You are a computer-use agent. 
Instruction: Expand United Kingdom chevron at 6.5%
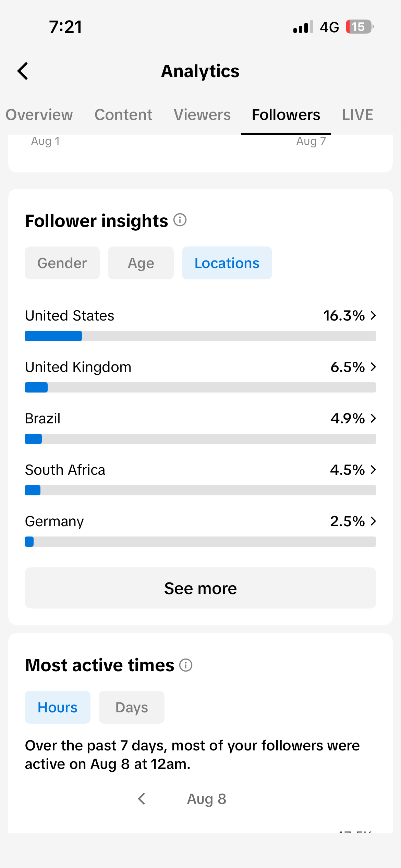pyautogui.click(x=374, y=367)
